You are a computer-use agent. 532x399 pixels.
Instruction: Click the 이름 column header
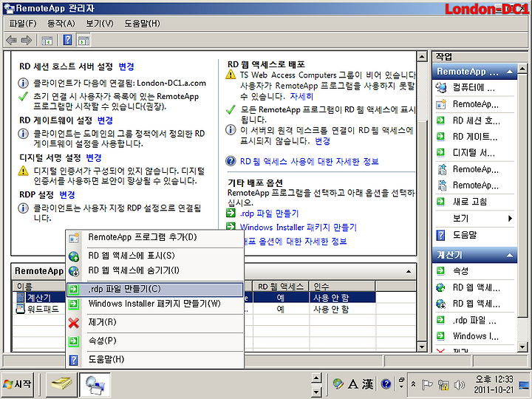point(39,287)
